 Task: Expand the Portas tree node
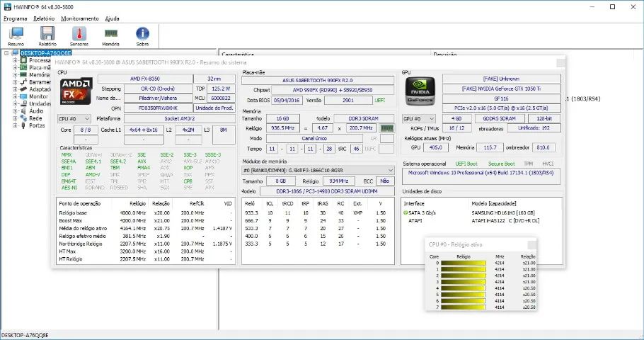click(15, 125)
